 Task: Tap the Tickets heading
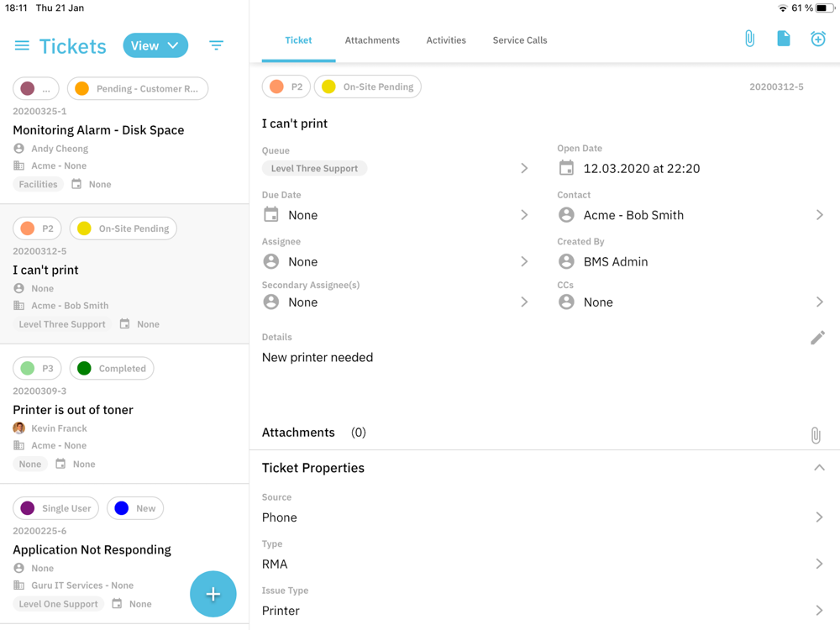[73, 46]
